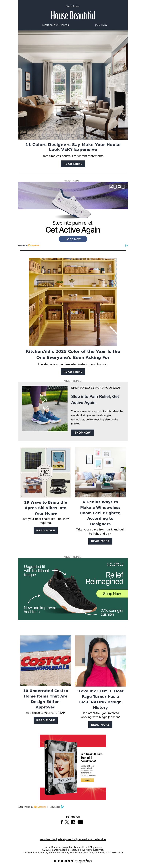146x868 pixels.
Task: Click READ MORE under KitchenAid color article
Action: [73, 372]
